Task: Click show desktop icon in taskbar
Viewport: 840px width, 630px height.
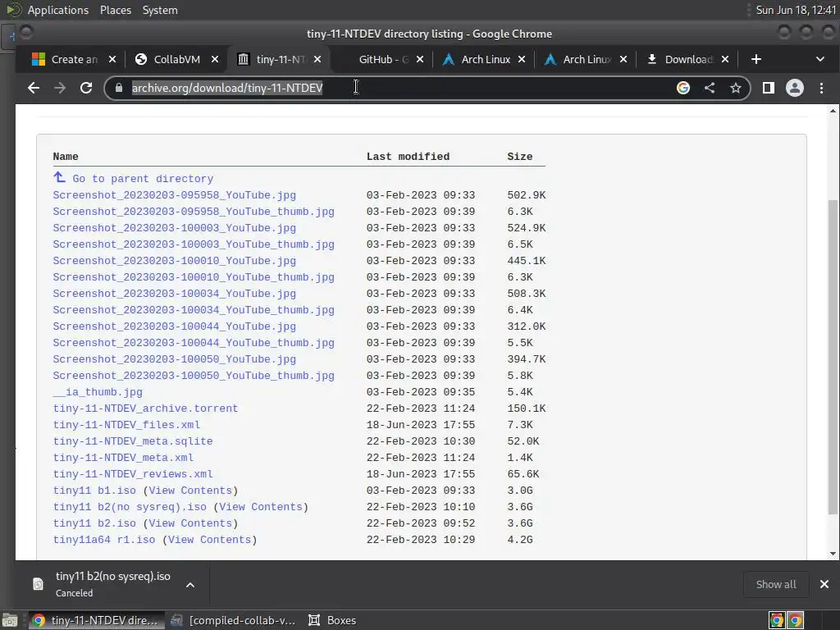Action: tap(10, 621)
